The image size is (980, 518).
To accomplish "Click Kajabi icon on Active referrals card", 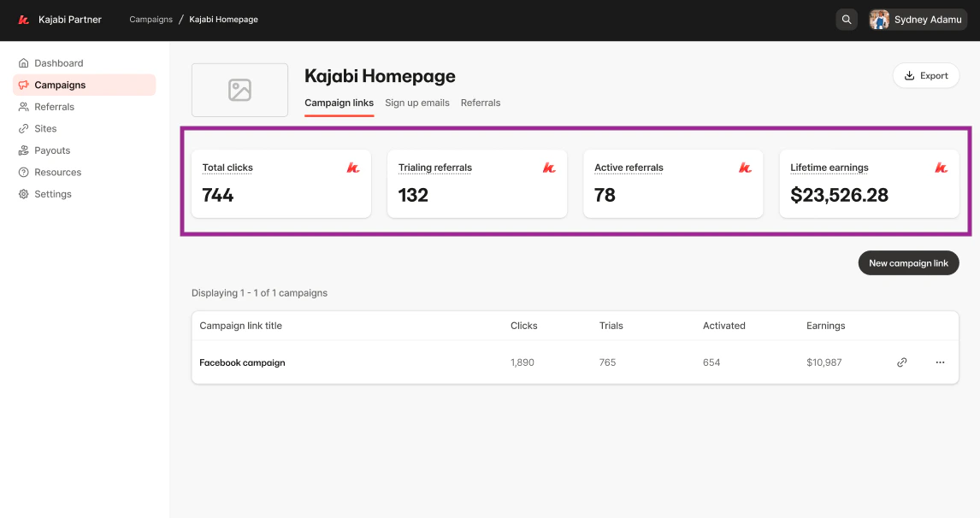I will pyautogui.click(x=745, y=168).
